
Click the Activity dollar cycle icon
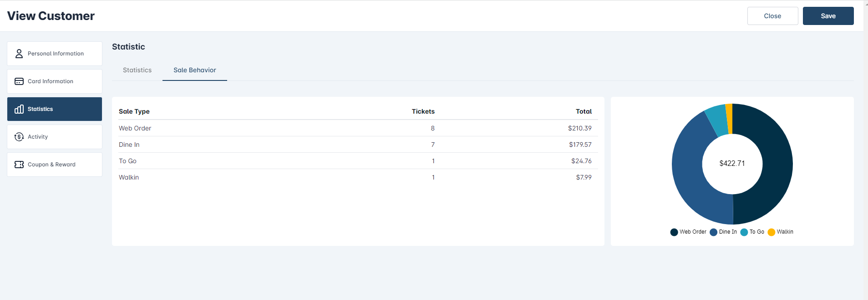pos(19,137)
